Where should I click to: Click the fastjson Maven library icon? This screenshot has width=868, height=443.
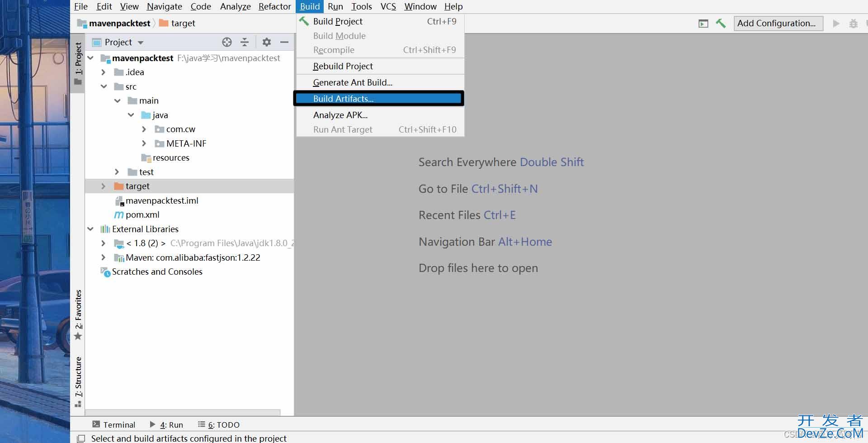point(119,258)
